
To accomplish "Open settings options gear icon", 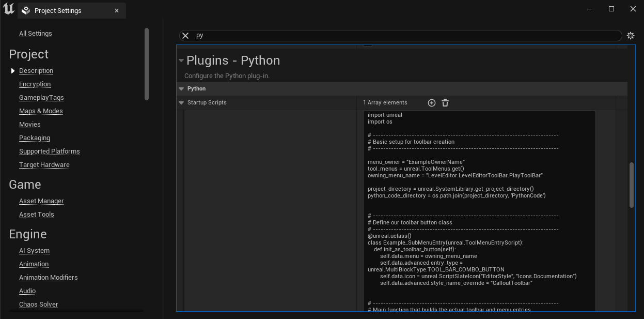I will tap(631, 36).
